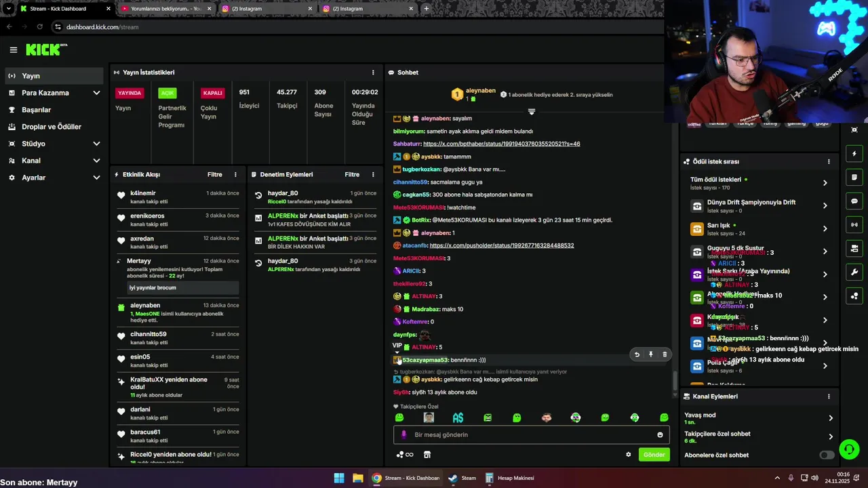
Task: Open Tüm ödül istekleri chevron
Action: [x=825, y=183]
